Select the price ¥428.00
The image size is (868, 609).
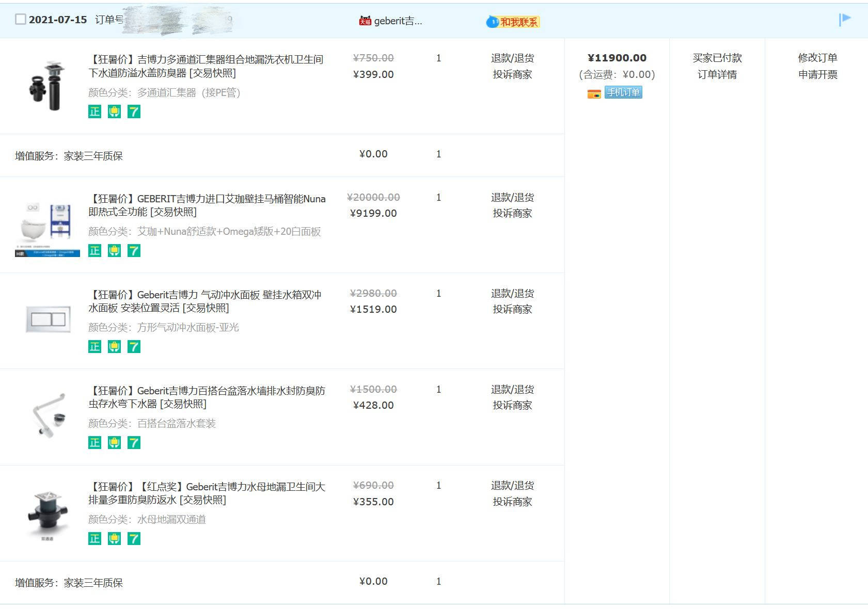coord(373,405)
